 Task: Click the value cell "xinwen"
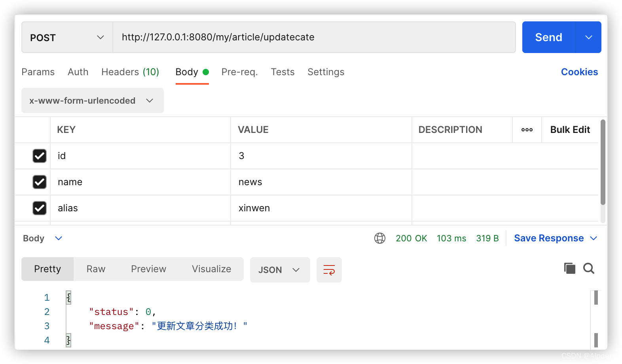(321, 208)
